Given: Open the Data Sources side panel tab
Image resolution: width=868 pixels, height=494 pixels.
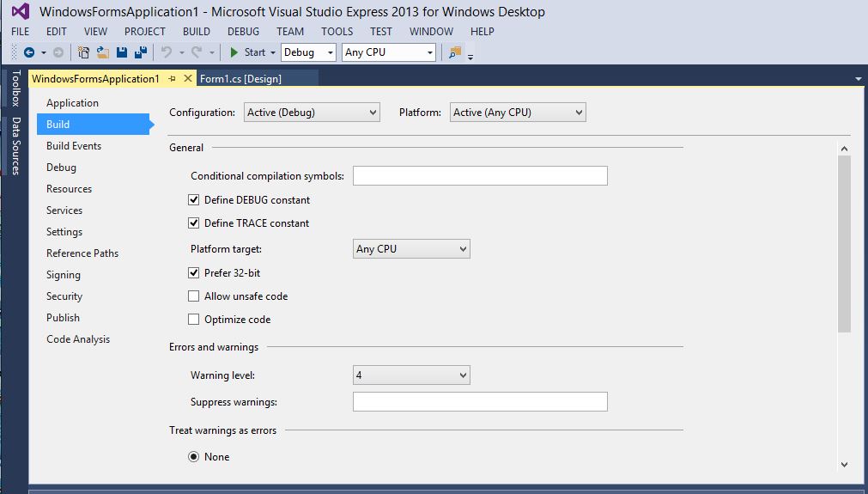Looking at the screenshot, I should pyautogui.click(x=15, y=146).
